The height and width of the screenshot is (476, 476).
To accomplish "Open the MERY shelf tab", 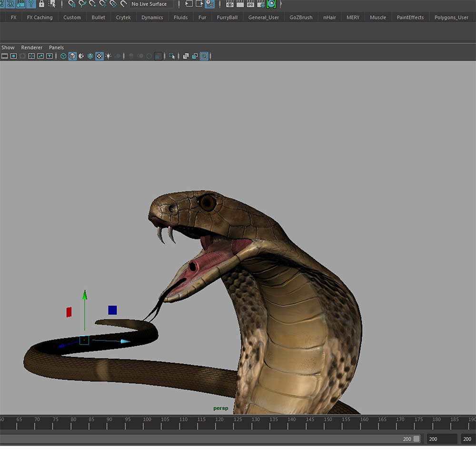I will [x=353, y=17].
